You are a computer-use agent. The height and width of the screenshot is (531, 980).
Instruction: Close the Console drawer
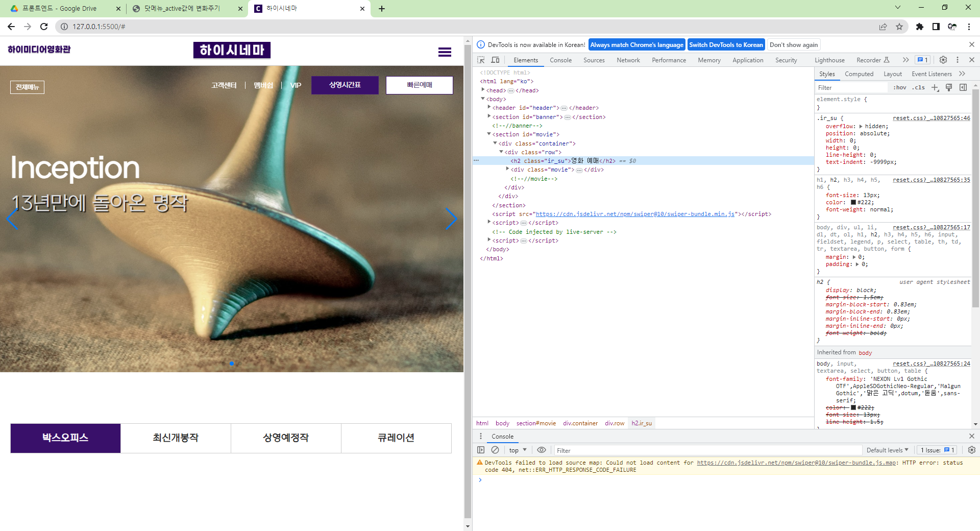972,436
